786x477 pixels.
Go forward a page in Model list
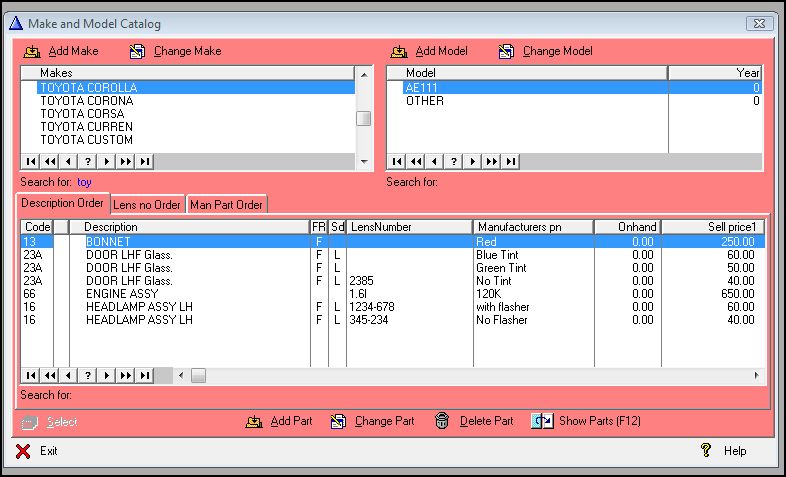click(x=492, y=161)
